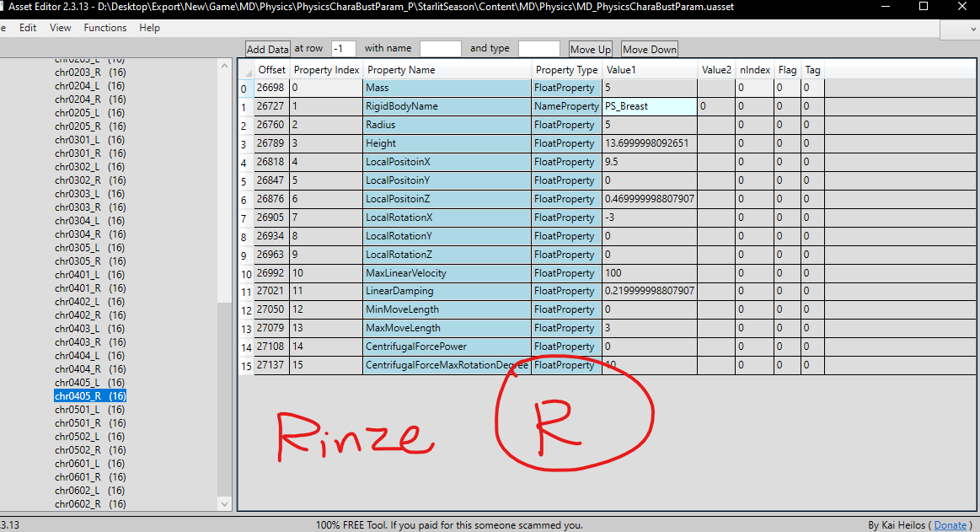Click the CentrifugalForcePower property cell

pyautogui.click(x=447, y=347)
